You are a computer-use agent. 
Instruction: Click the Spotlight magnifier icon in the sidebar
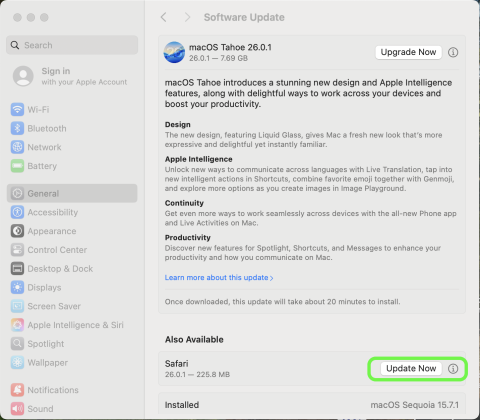(17, 343)
